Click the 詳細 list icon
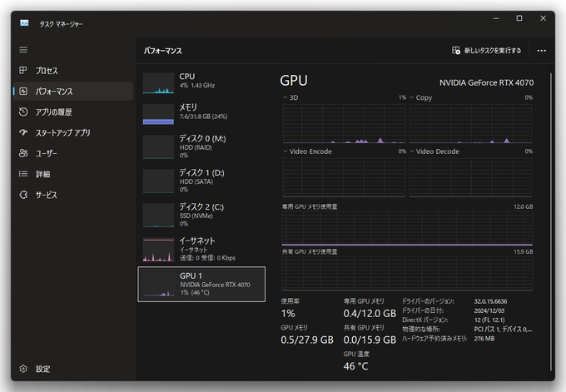566x392 pixels. point(23,174)
